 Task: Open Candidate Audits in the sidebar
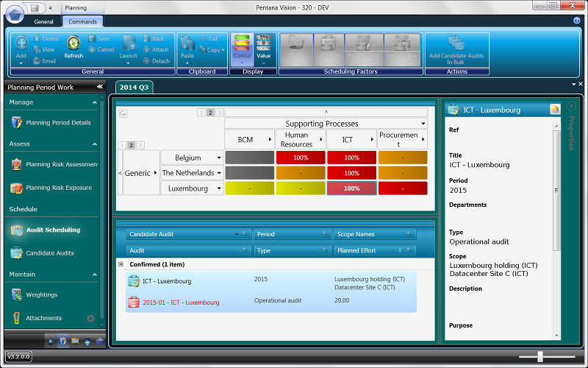[x=43, y=253]
